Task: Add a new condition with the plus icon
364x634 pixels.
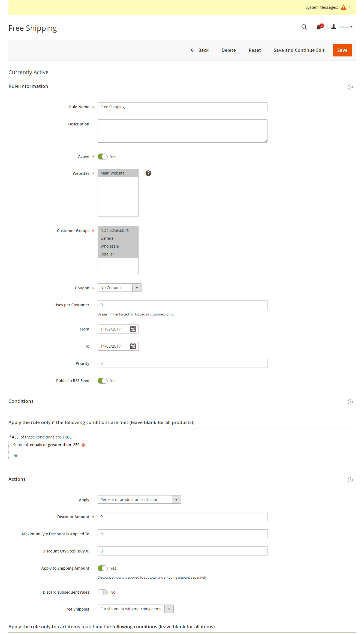Action: [x=16, y=455]
